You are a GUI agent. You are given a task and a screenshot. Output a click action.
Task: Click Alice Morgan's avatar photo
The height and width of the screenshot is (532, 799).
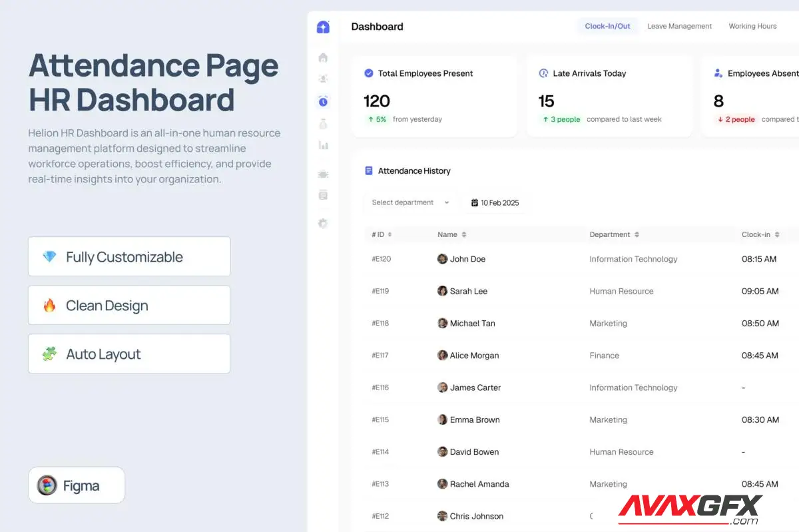coord(442,356)
